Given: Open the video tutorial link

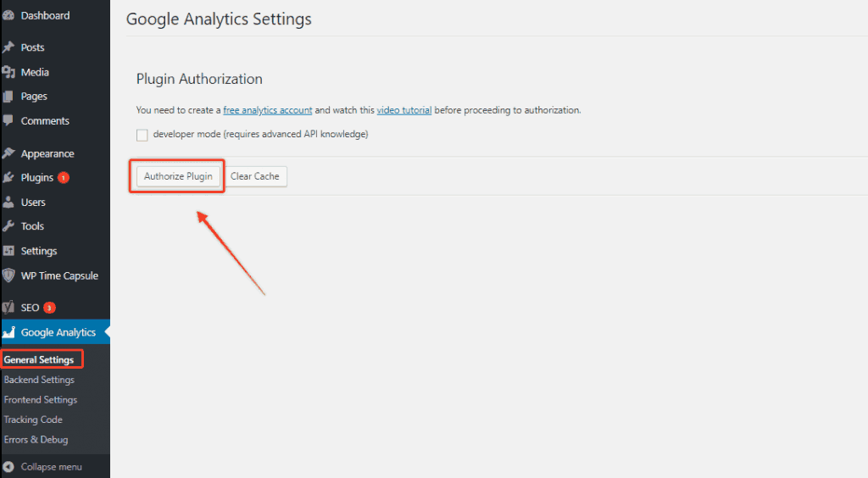Looking at the screenshot, I should (x=404, y=110).
